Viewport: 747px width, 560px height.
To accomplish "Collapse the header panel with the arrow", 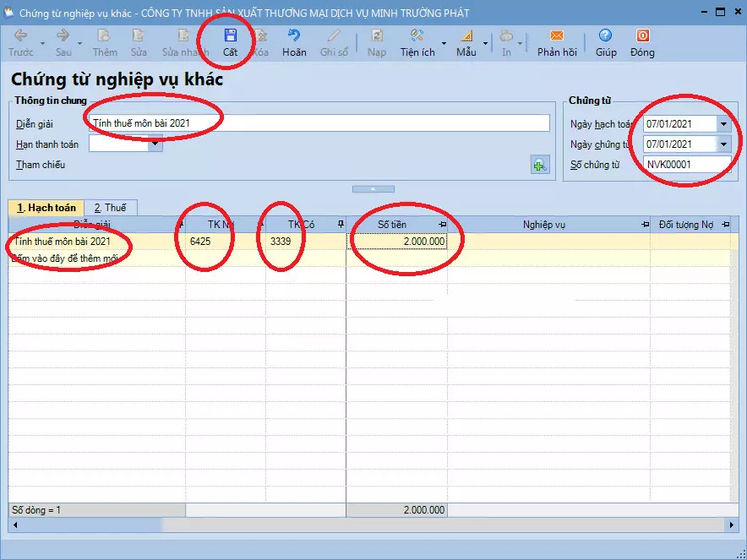I will point(373,189).
